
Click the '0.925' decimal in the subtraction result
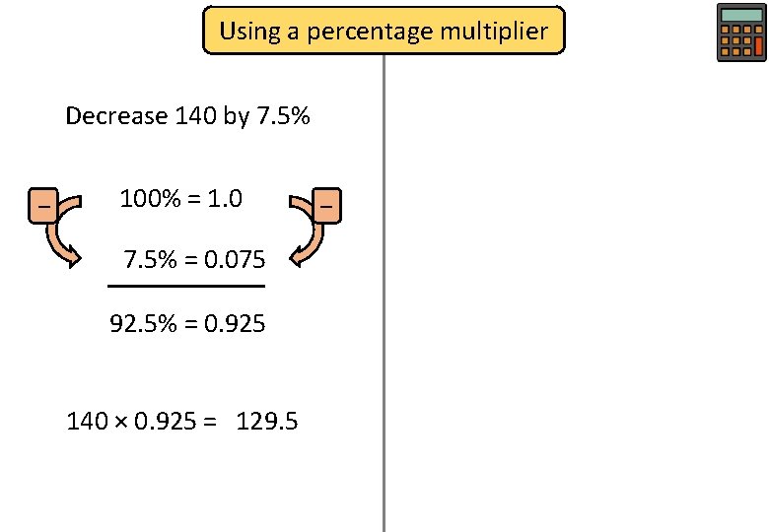coord(235,323)
